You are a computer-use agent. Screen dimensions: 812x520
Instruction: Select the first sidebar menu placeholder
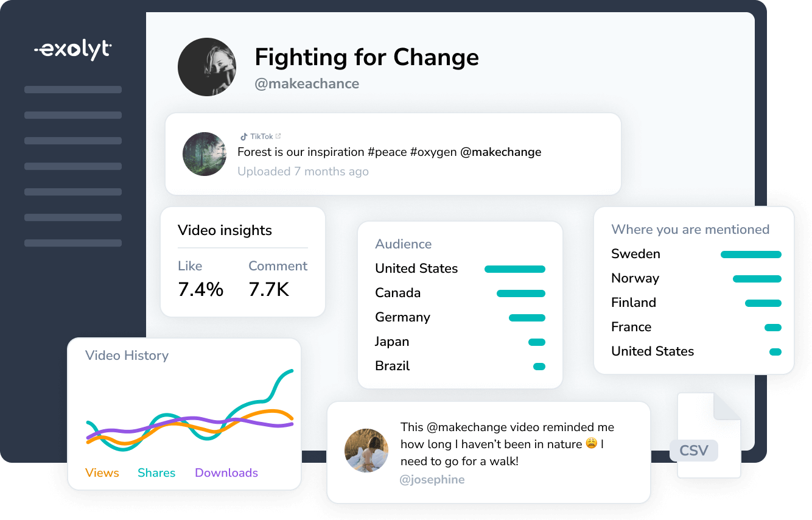click(73, 90)
